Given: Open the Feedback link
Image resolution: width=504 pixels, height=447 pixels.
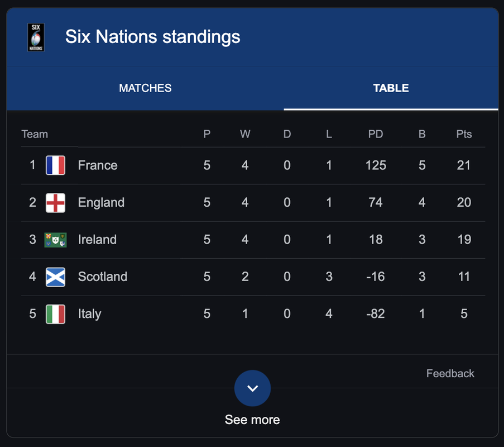Looking at the screenshot, I should pyautogui.click(x=450, y=373).
